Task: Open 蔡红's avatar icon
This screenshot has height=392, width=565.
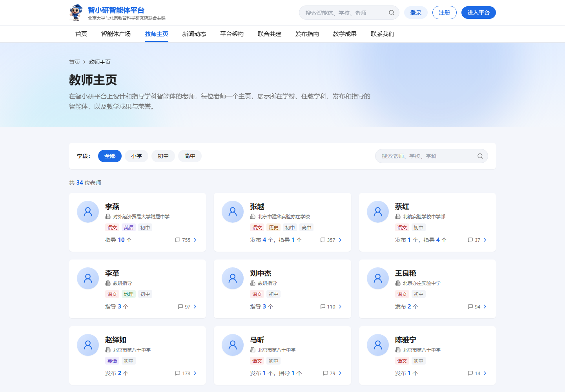Action: (378, 212)
